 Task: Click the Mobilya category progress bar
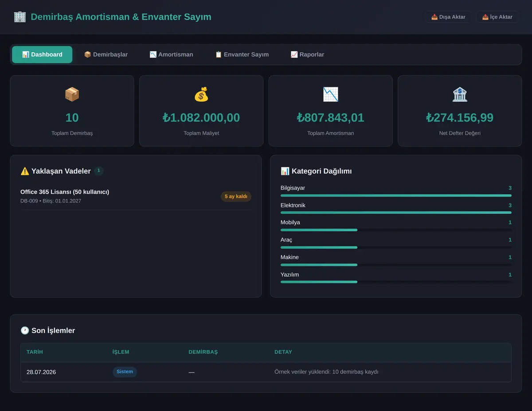[396, 230]
